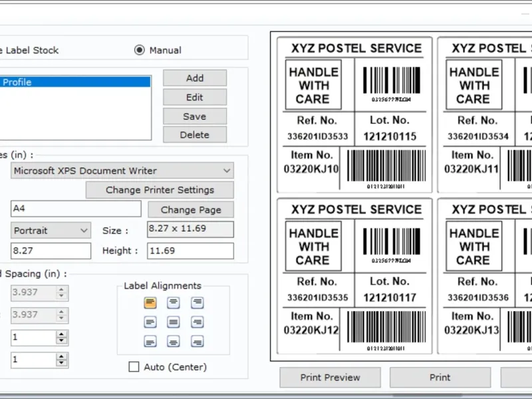532x399 pixels.
Task: Click the Lot. No. value 121210115
Action: [x=390, y=136]
